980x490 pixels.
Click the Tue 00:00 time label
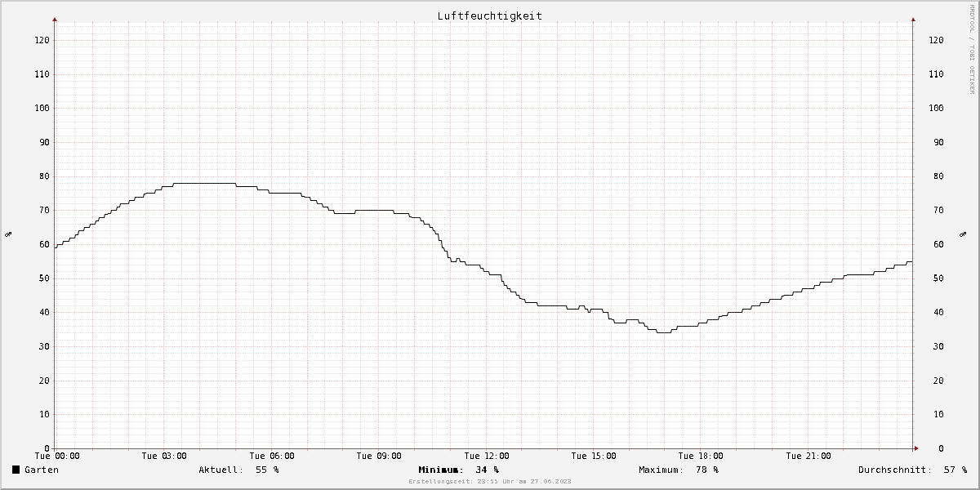(x=57, y=456)
